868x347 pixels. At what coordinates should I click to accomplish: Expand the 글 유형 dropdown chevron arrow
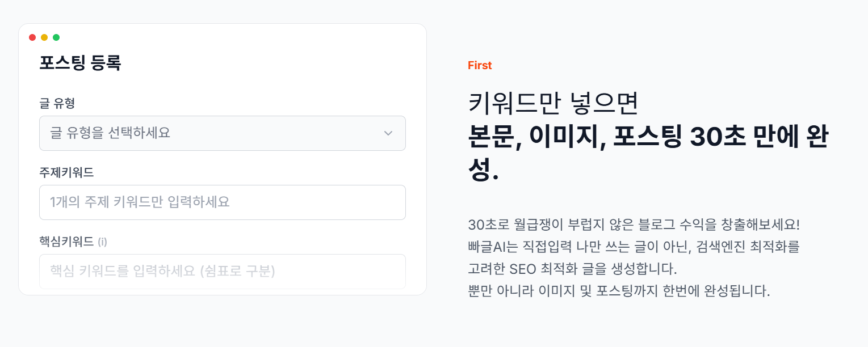(x=388, y=133)
